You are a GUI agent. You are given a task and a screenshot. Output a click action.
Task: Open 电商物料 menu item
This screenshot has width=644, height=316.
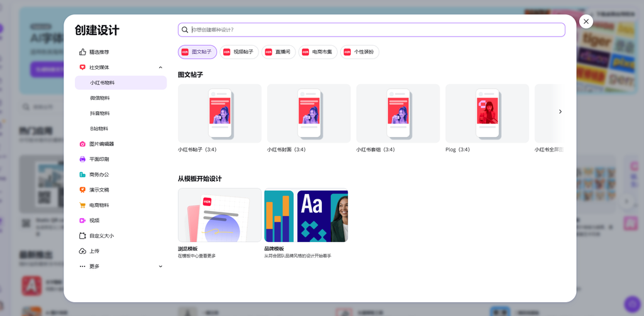[x=121, y=205]
